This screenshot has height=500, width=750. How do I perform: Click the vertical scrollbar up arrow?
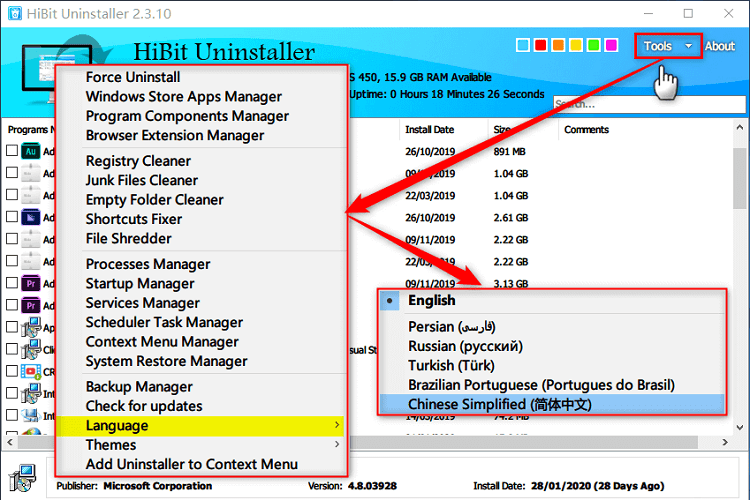pos(740,128)
